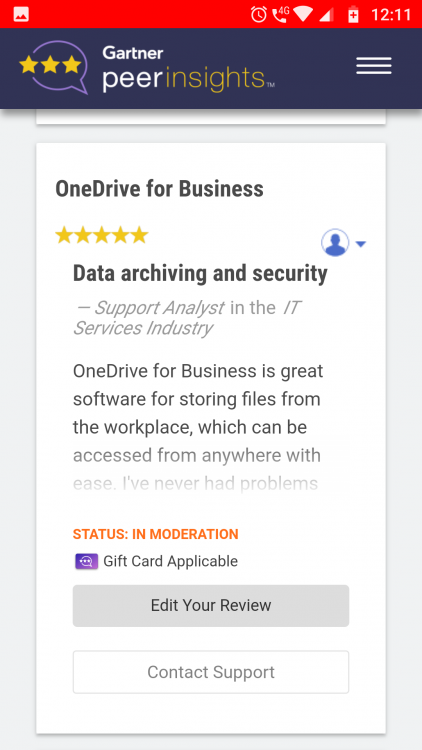Tap the Wi-Fi signal icon in status bar
Image resolution: width=422 pixels, height=750 pixels.
pos(303,14)
